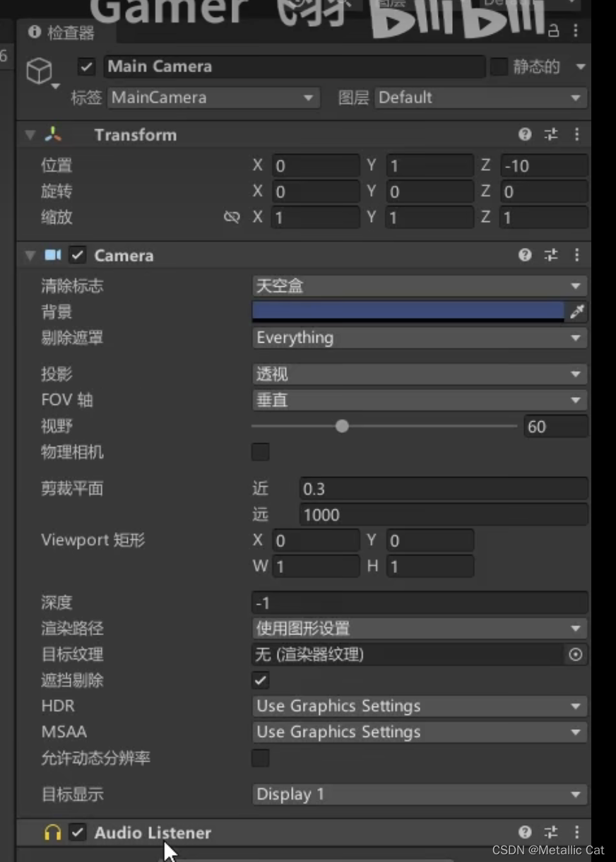Click the field of view slider handle
The width and height of the screenshot is (616, 862).
pyautogui.click(x=342, y=426)
